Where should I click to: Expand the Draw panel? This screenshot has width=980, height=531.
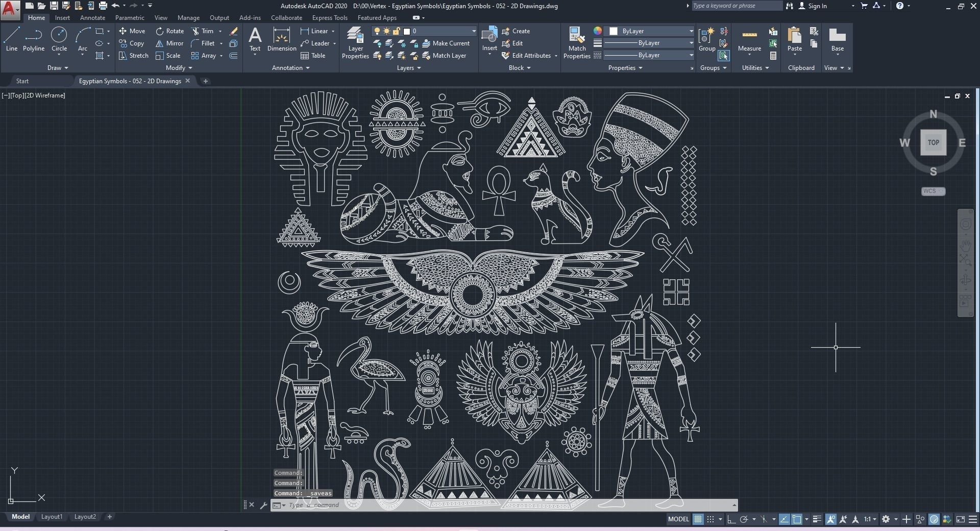click(x=58, y=68)
